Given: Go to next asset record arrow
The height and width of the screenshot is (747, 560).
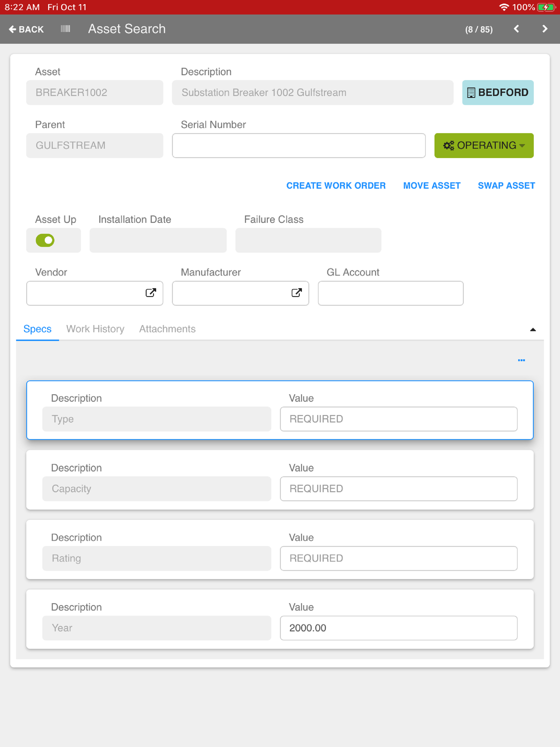Looking at the screenshot, I should pos(544,29).
